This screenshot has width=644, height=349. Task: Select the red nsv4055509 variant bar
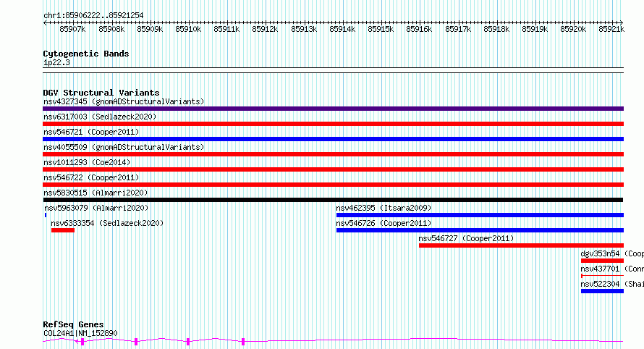pos(333,154)
